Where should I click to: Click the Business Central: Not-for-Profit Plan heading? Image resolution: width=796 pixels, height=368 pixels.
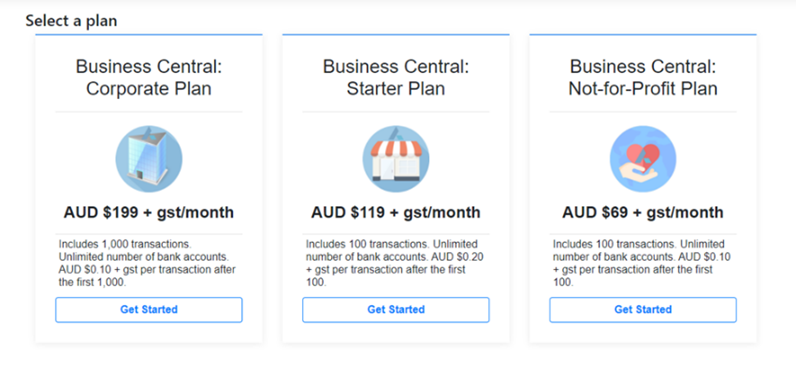click(x=643, y=77)
